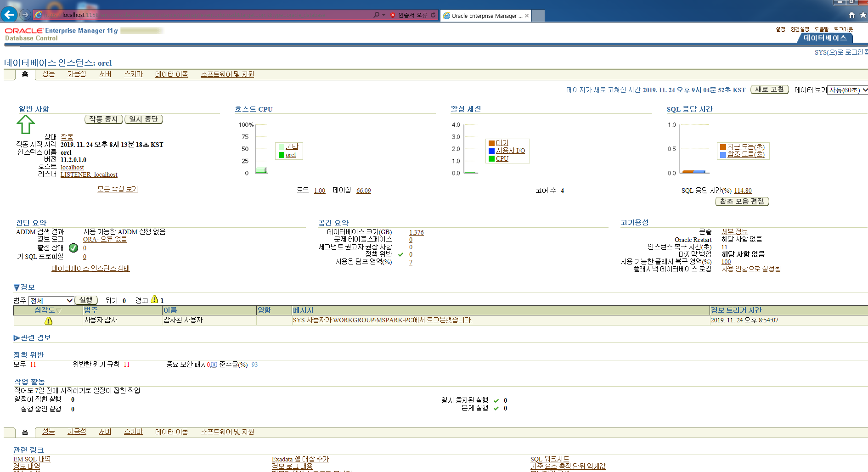Click the 도움말 link
The height and width of the screenshot is (472, 868).
(x=822, y=29)
